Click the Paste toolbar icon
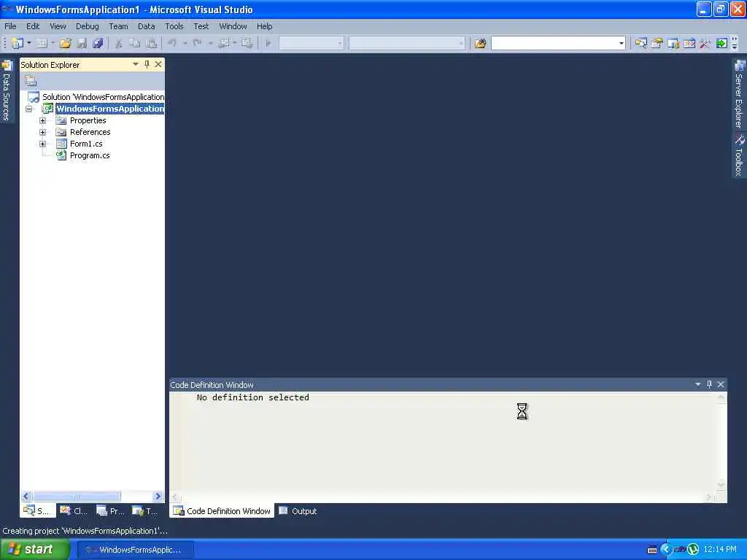This screenshot has width=747, height=560. click(x=151, y=43)
